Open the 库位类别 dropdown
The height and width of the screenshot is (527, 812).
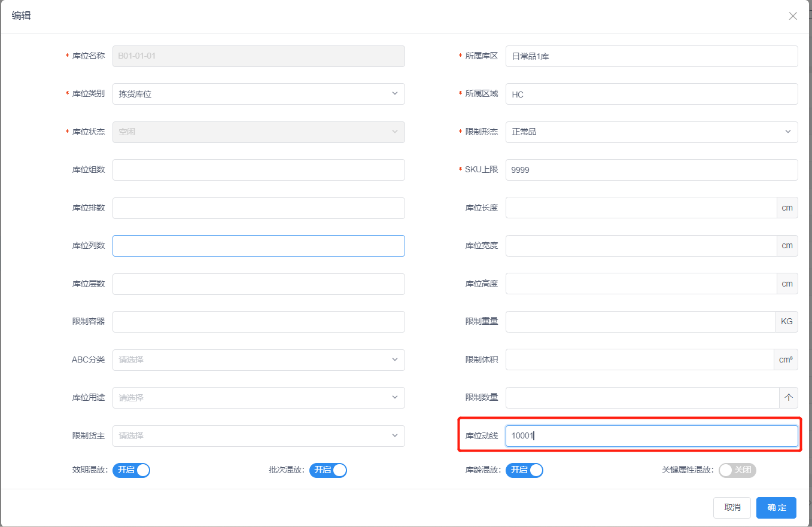point(258,94)
